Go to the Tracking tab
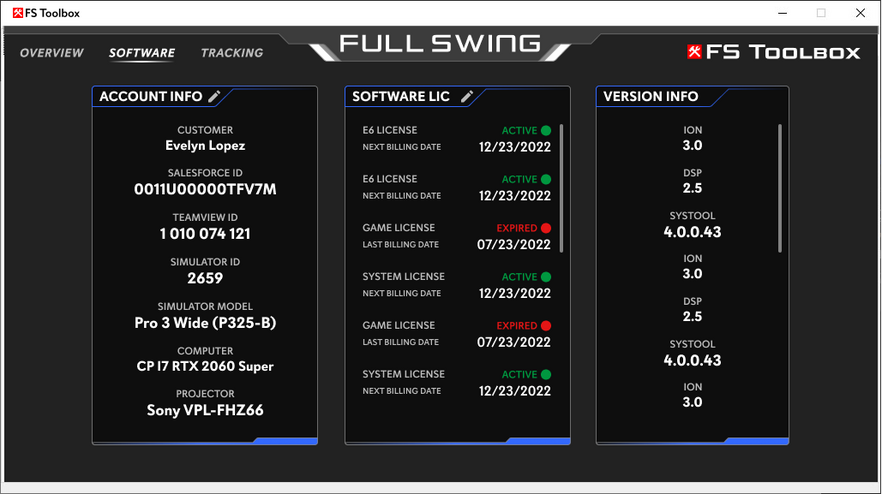 coord(232,53)
